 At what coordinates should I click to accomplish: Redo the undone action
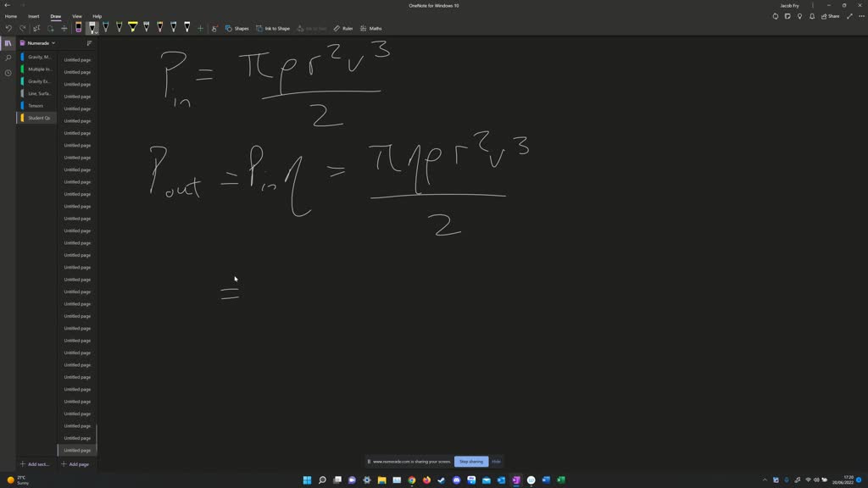coord(23,28)
